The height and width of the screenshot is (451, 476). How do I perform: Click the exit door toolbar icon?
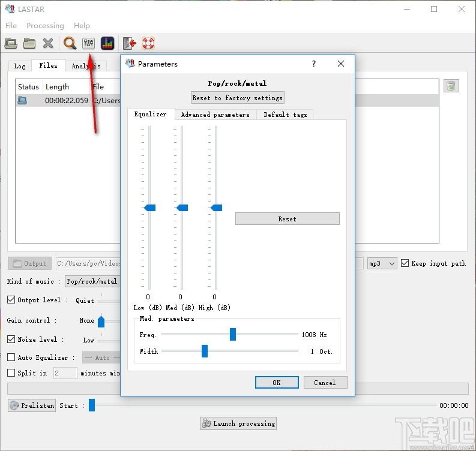129,43
